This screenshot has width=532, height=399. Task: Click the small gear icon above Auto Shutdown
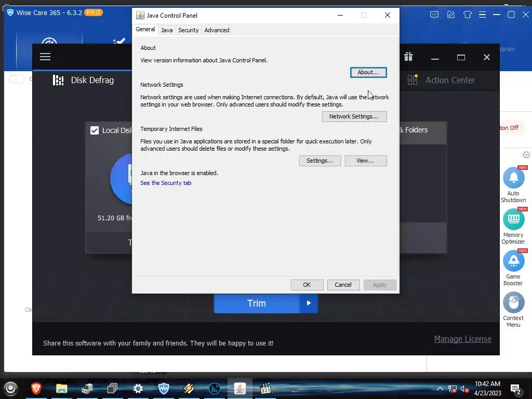tap(526, 155)
